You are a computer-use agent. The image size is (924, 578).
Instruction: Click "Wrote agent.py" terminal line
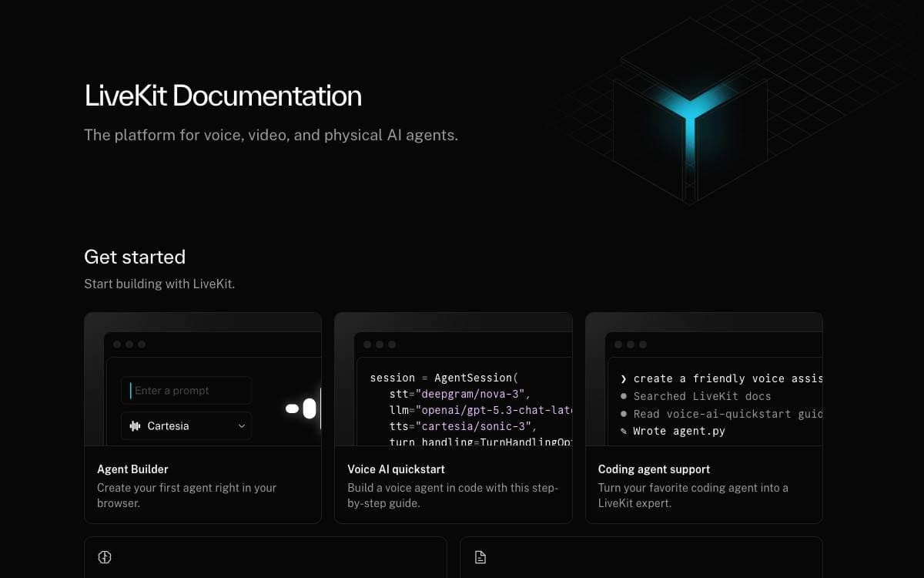pos(673,431)
